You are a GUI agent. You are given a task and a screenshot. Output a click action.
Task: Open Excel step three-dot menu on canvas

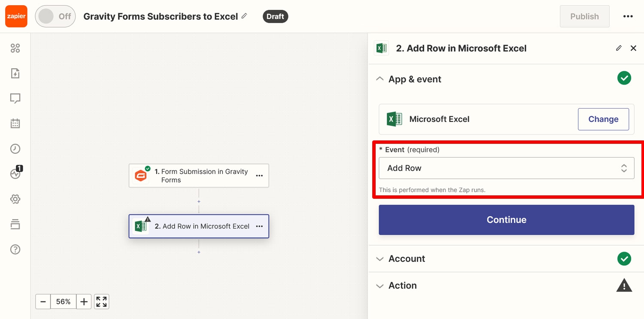(x=259, y=226)
